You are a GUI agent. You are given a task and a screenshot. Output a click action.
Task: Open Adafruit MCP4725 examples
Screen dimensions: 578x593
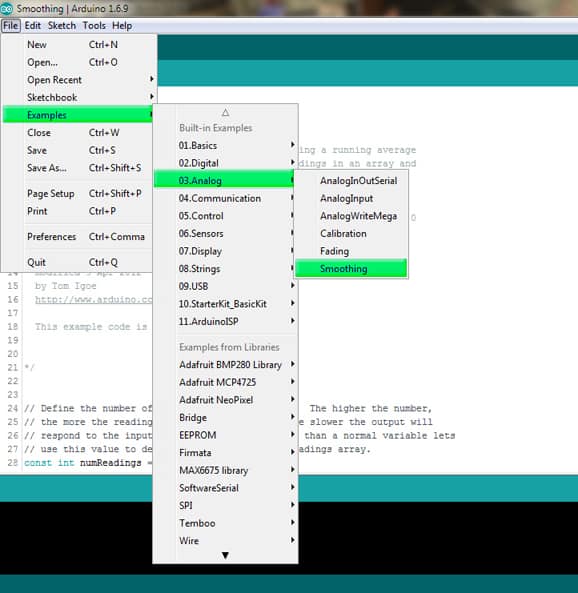pyautogui.click(x=225, y=382)
